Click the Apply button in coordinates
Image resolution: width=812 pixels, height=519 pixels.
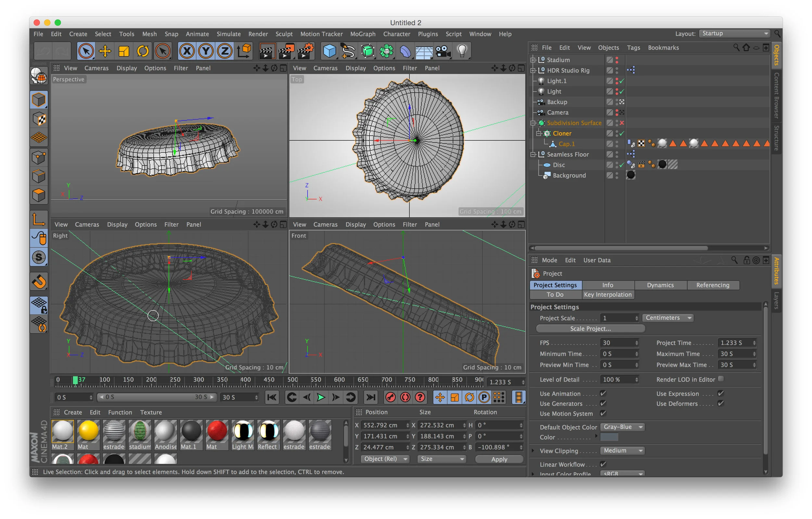coord(499,459)
